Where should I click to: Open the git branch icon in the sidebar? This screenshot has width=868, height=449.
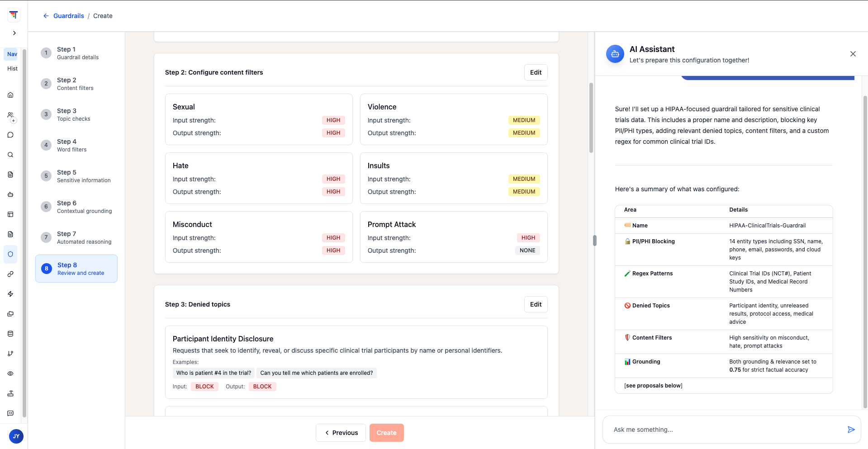10,354
